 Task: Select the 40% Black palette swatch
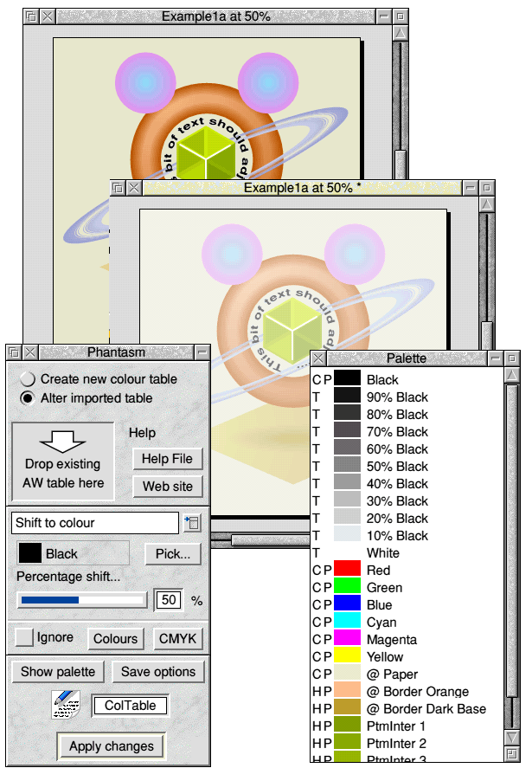click(x=348, y=482)
